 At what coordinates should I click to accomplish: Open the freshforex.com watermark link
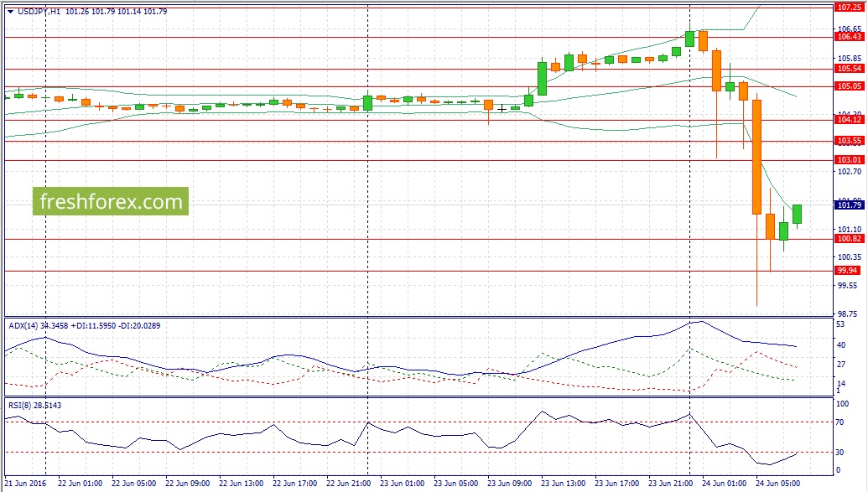pyautogui.click(x=110, y=201)
